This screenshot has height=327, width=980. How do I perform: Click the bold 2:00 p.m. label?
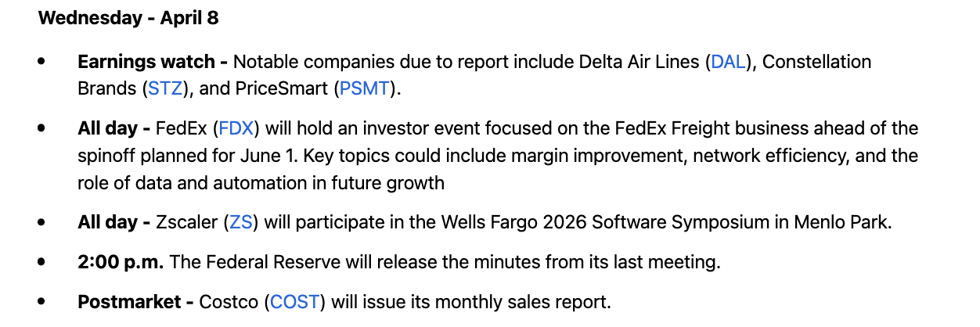(x=121, y=262)
